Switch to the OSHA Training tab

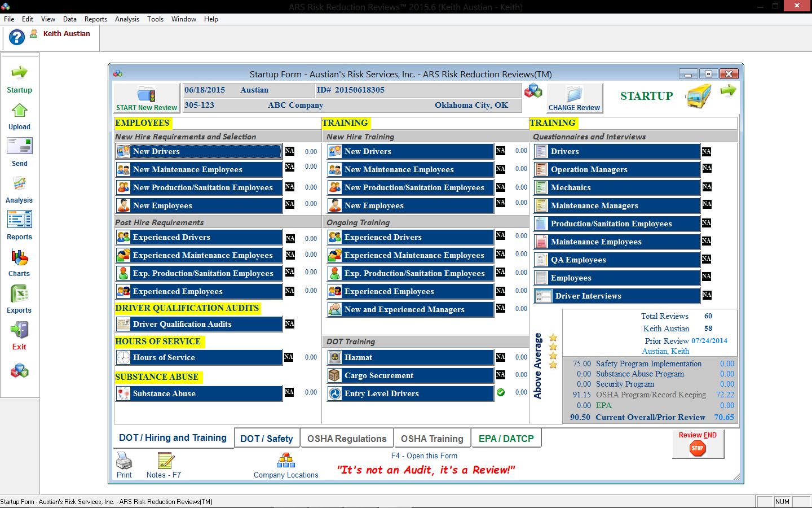point(432,439)
